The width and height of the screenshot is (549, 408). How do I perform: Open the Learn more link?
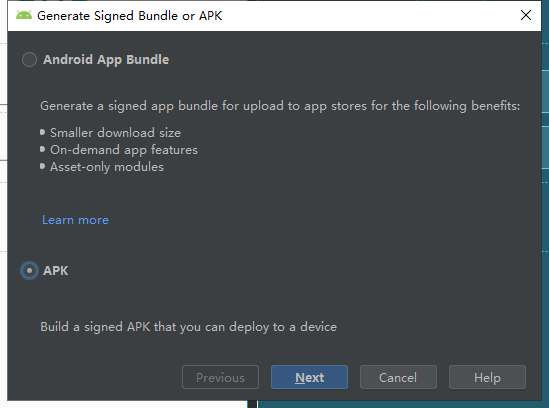(75, 220)
